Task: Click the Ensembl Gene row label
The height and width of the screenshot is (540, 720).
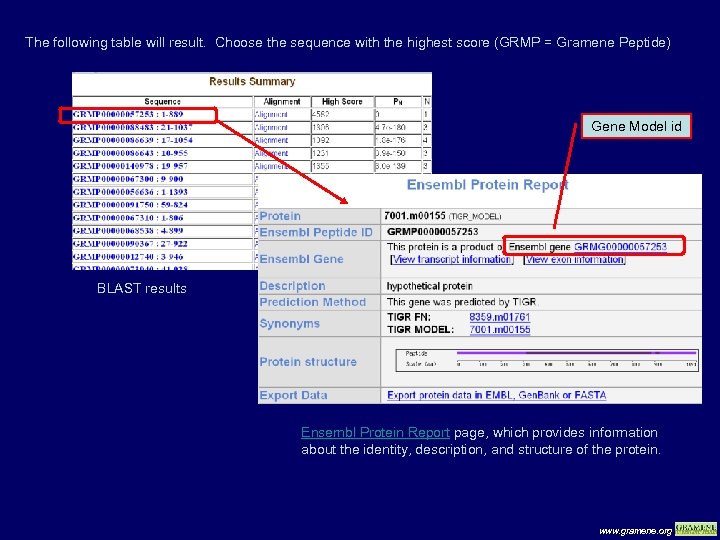Action: (x=302, y=259)
